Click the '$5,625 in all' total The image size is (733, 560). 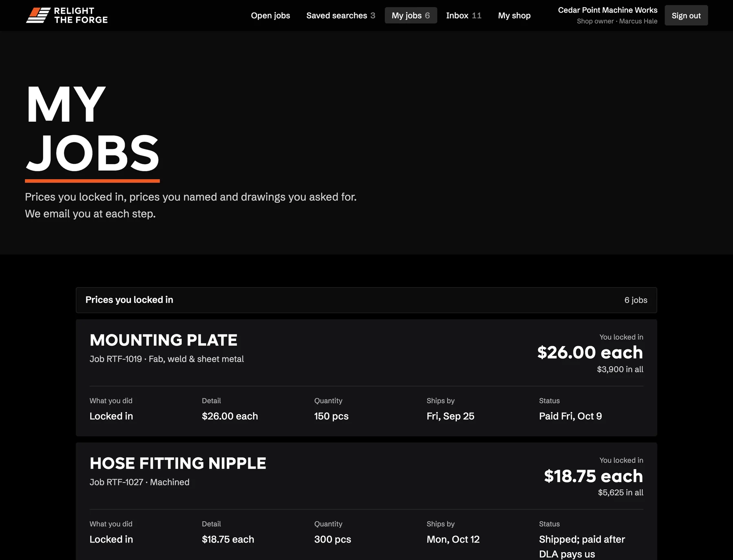(620, 492)
